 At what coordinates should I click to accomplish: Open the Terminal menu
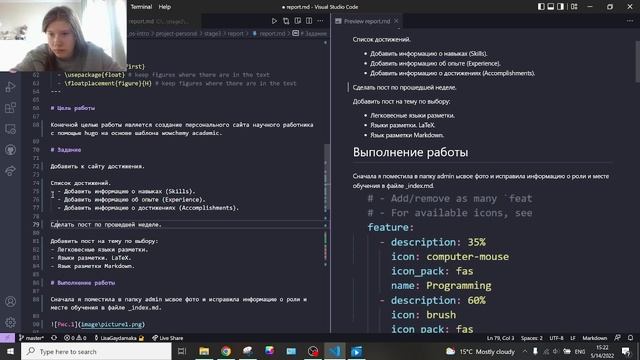click(141, 7)
